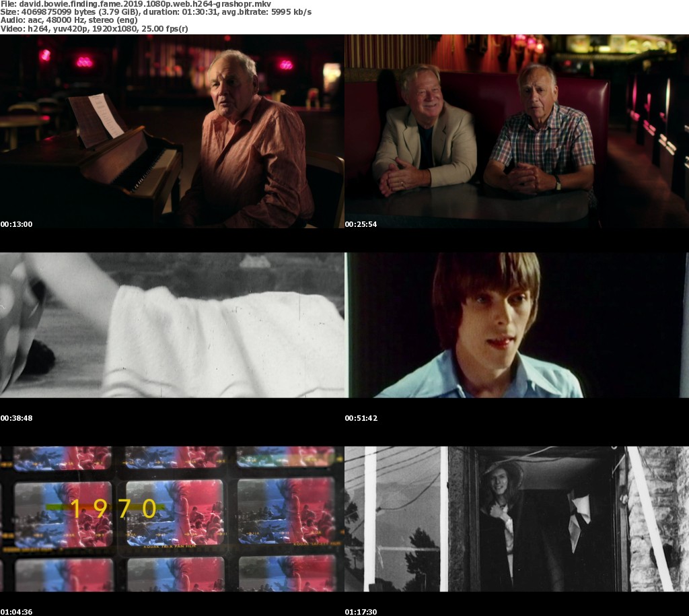Click the 00:25:54 timestamp
This screenshot has width=689, height=616.
(x=361, y=224)
